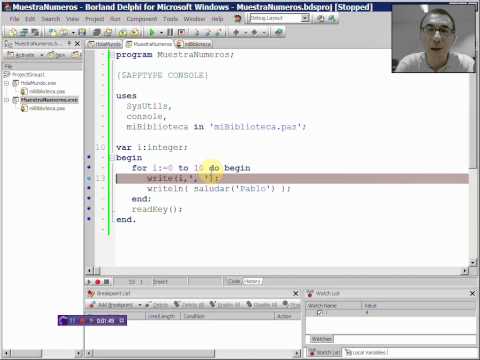Image resolution: width=480 pixels, height=360 pixels.
Task: Open the Open-file toolbar dropdown arrow
Action: pyautogui.click(x=73, y=33)
